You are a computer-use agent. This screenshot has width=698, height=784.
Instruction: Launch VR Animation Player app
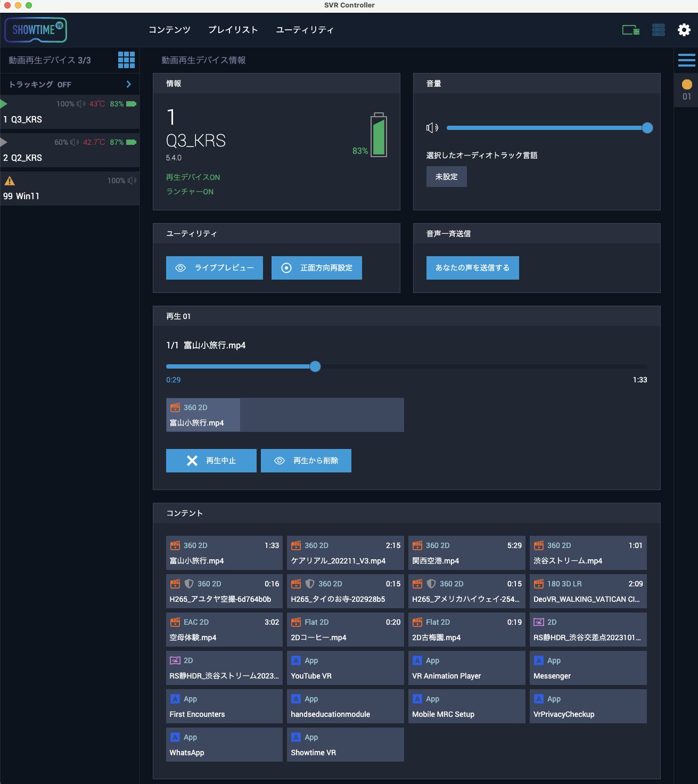467,668
